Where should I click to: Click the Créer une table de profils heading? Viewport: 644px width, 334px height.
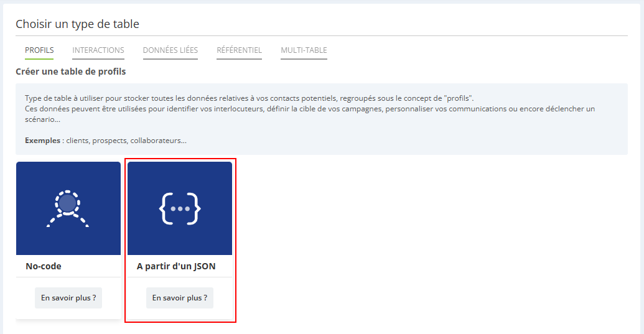click(71, 72)
